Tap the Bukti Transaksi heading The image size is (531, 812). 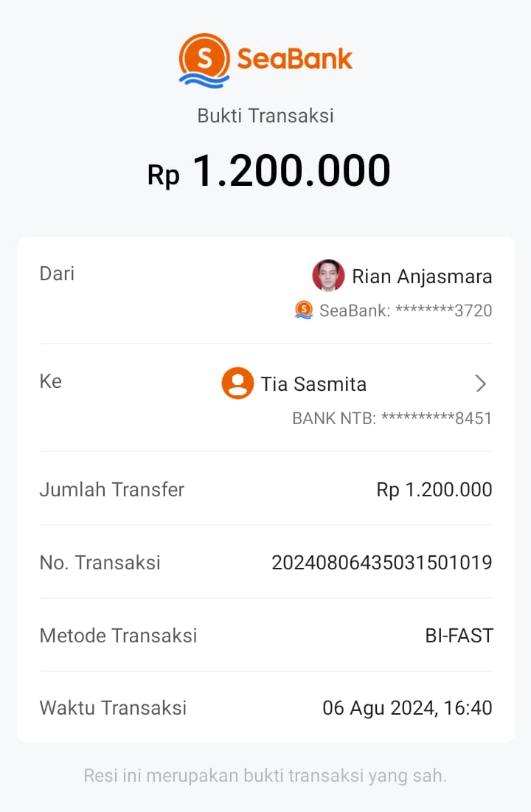tap(265, 116)
